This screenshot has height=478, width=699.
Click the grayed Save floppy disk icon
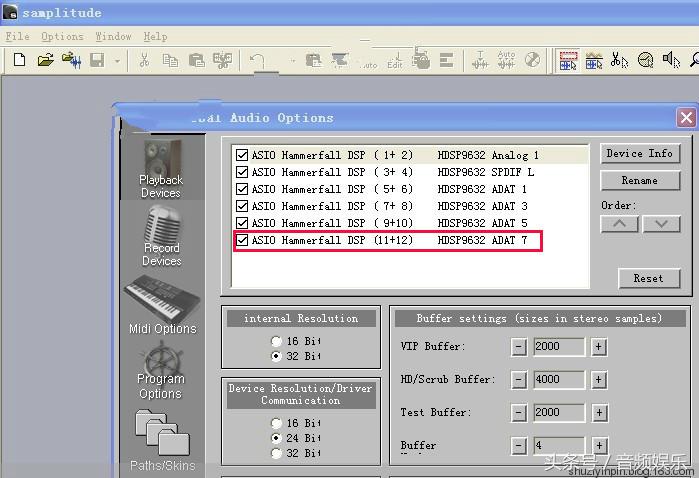click(97, 60)
